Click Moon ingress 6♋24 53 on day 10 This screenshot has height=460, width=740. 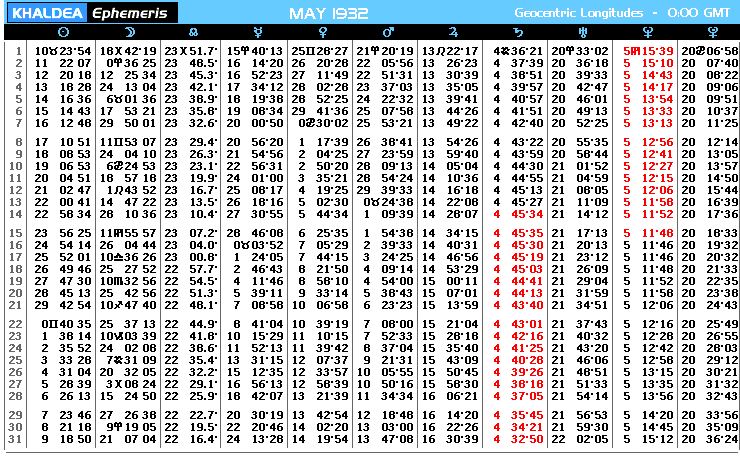(x=131, y=166)
